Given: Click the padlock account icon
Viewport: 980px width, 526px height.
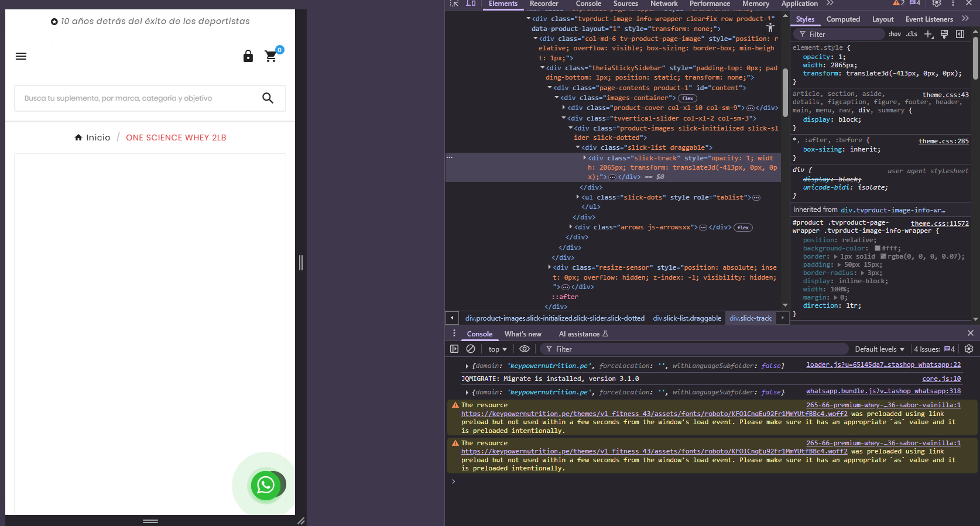Looking at the screenshot, I should pos(248,56).
